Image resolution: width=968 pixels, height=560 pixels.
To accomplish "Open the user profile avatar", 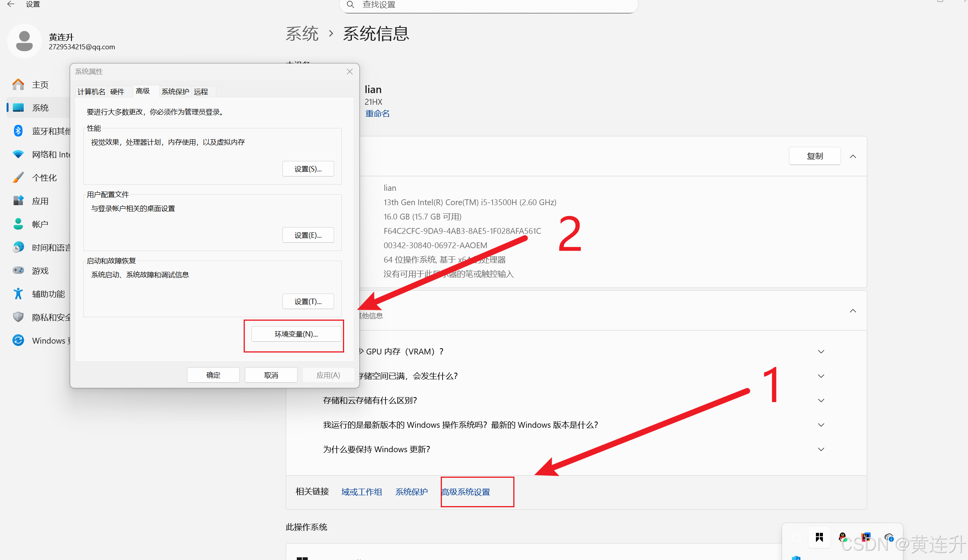I will tap(24, 41).
